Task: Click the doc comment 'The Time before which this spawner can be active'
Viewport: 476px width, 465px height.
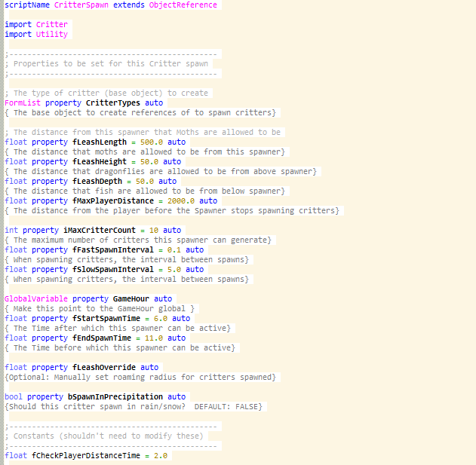Action: (120, 347)
